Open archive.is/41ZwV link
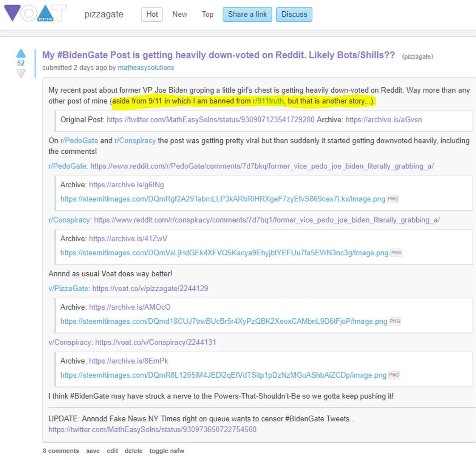Screen dimensions: 476x460 [x=128, y=239]
